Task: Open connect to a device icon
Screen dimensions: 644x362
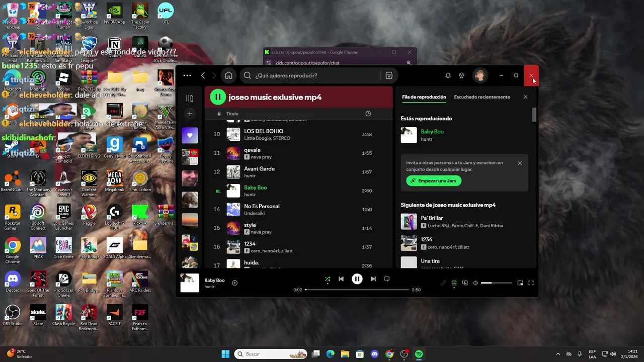Action: point(465,283)
